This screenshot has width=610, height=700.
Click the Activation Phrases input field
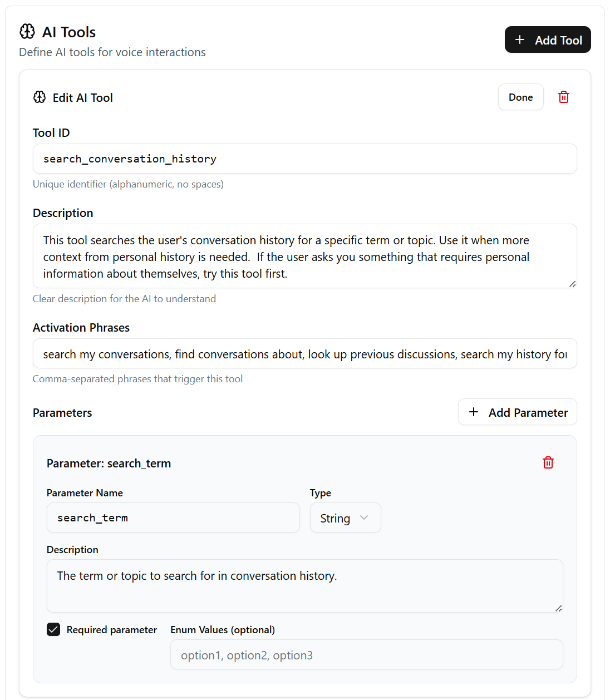tap(304, 353)
